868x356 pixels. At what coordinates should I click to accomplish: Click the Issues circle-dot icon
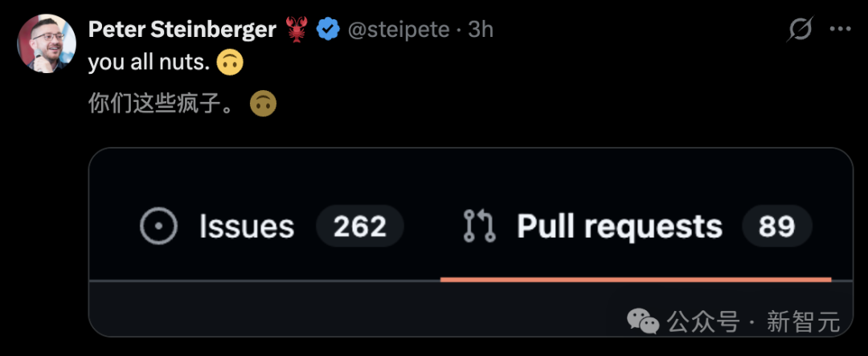(158, 227)
